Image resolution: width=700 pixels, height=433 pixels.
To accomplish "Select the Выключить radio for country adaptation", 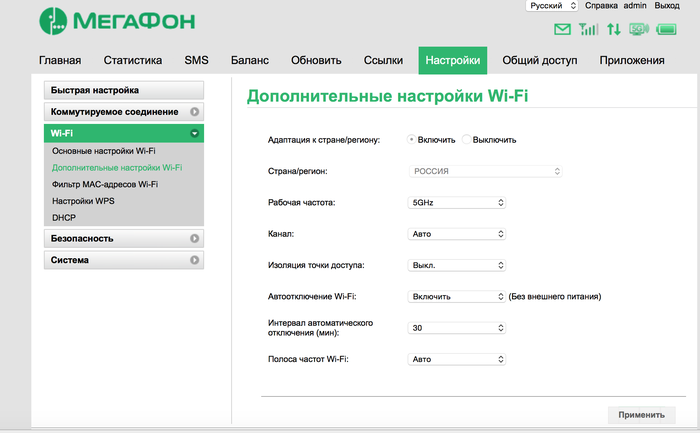I will point(466,140).
